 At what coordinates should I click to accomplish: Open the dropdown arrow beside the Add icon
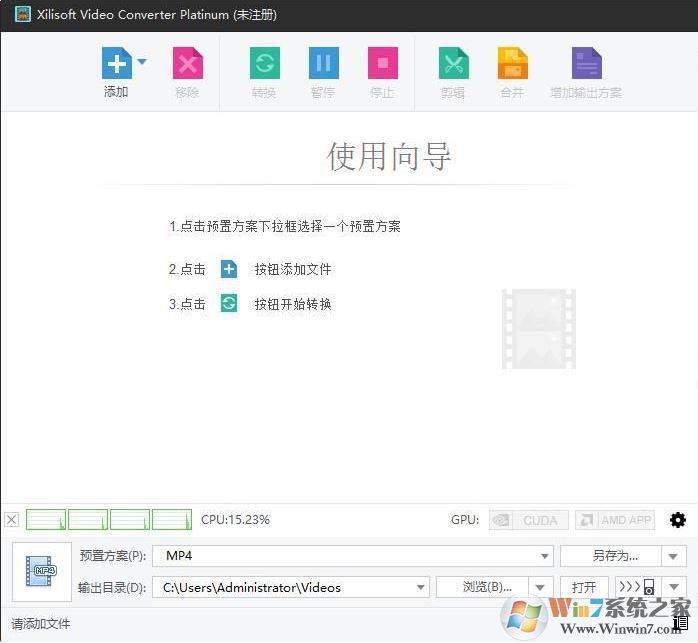[x=142, y=62]
